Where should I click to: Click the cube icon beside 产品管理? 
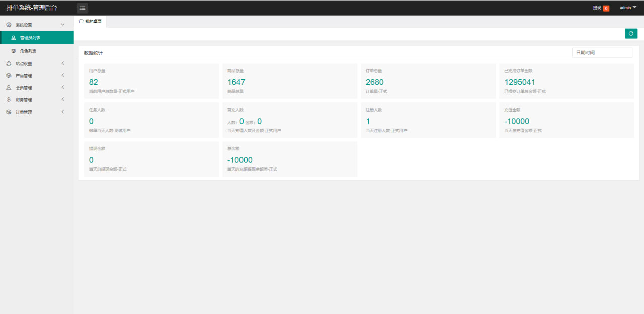point(9,76)
